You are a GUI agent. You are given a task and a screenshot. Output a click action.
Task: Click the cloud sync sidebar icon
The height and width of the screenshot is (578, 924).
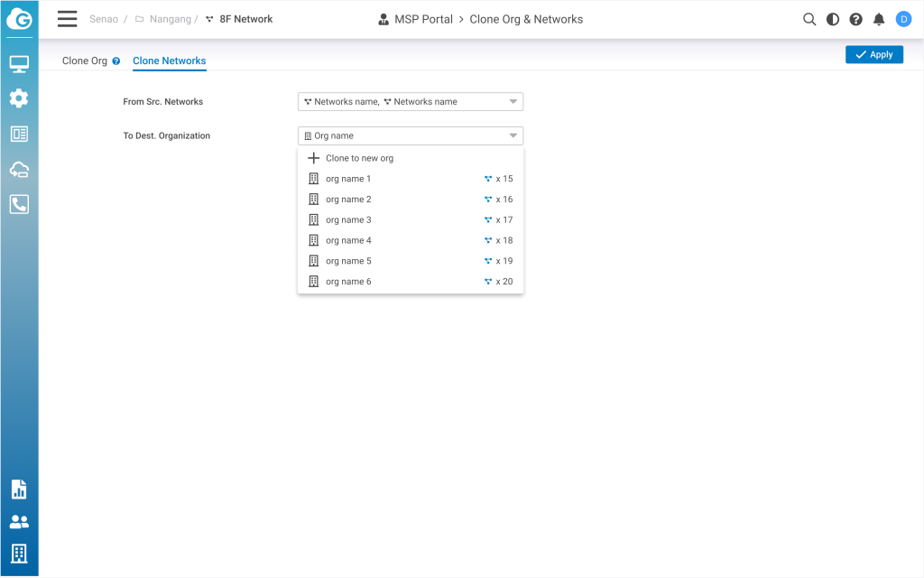19,169
